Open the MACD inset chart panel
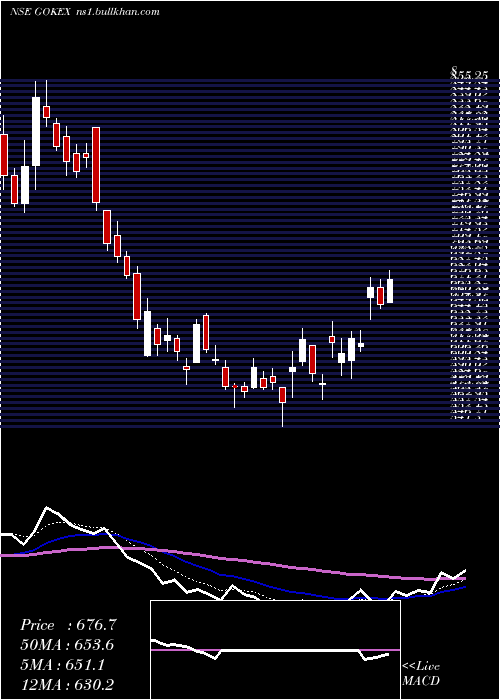This screenshot has height=700, width=500. (275, 650)
